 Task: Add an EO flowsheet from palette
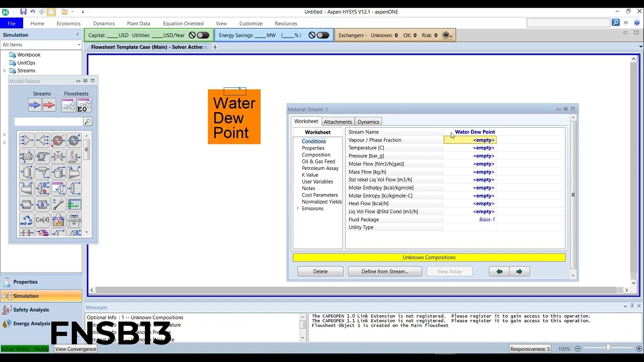[84, 105]
